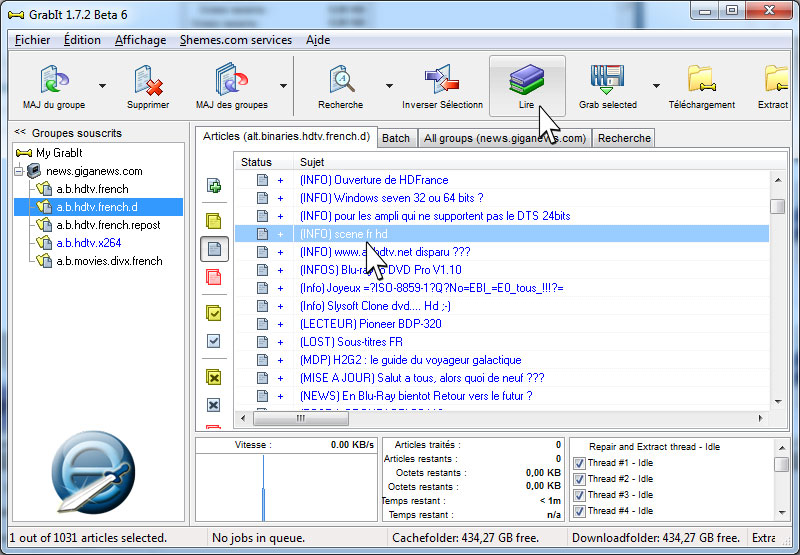Toggle the Thread #4 - Idle checkbox
This screenshot has height=555, width=800.
(x=579, y=511)
